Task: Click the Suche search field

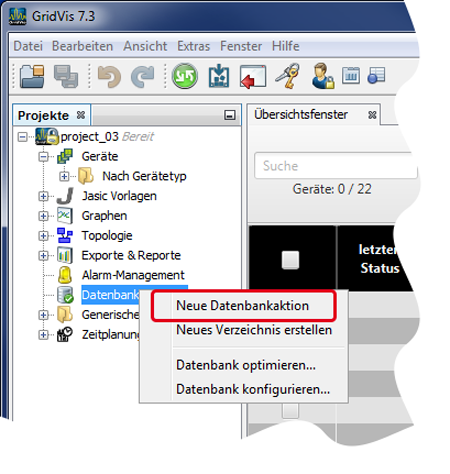Action: pos(336,166)
